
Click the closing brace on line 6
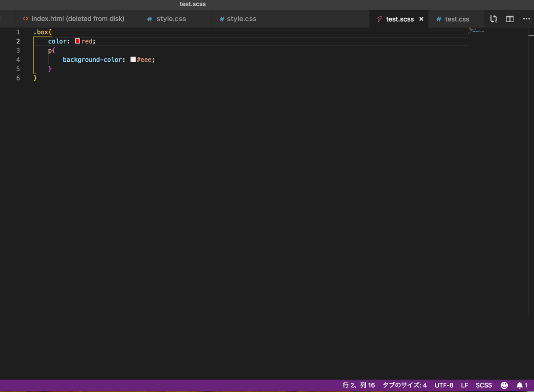(35, 78)
